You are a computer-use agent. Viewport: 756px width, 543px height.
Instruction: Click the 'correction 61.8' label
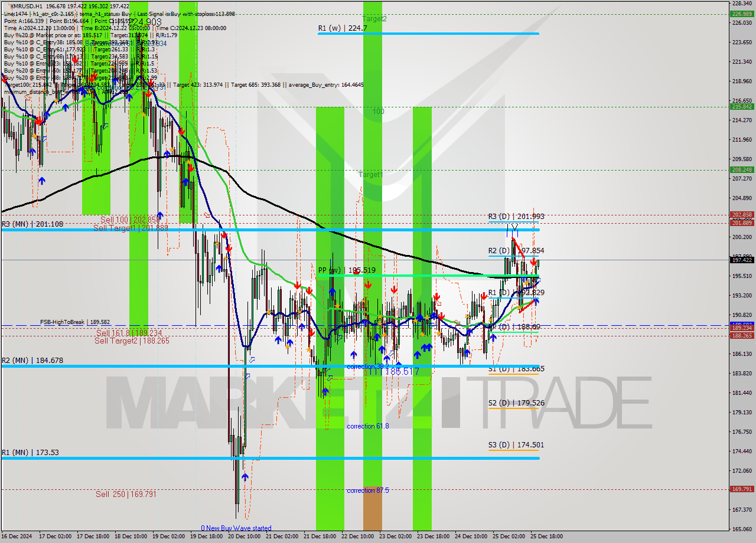(x=368, y=426)
